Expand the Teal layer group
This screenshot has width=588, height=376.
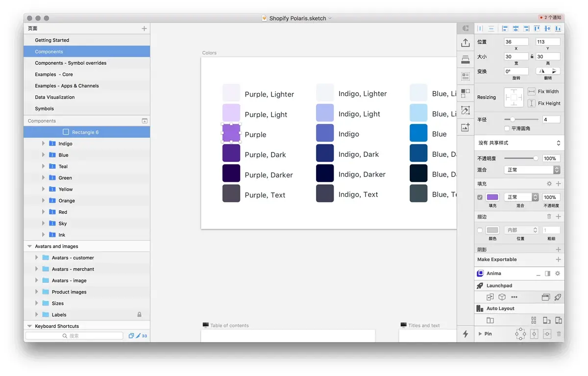[x=43, y=166]
